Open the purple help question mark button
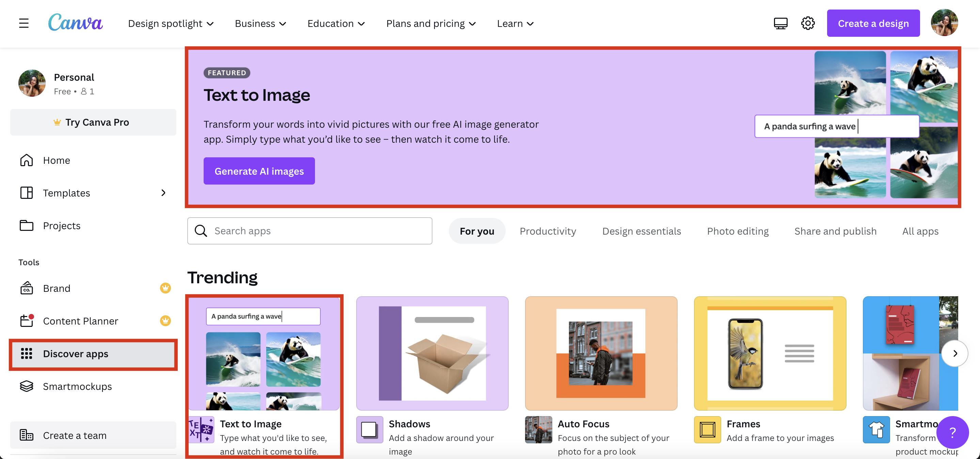Image resolution: width=980 pixels, height=459 pixels. point(952,432)
